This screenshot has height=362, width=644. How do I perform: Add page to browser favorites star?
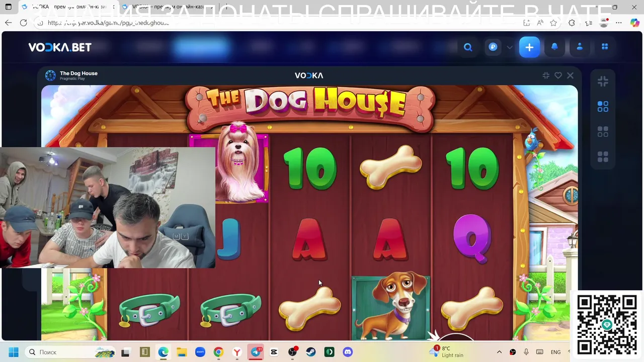(x=553, y=23)
